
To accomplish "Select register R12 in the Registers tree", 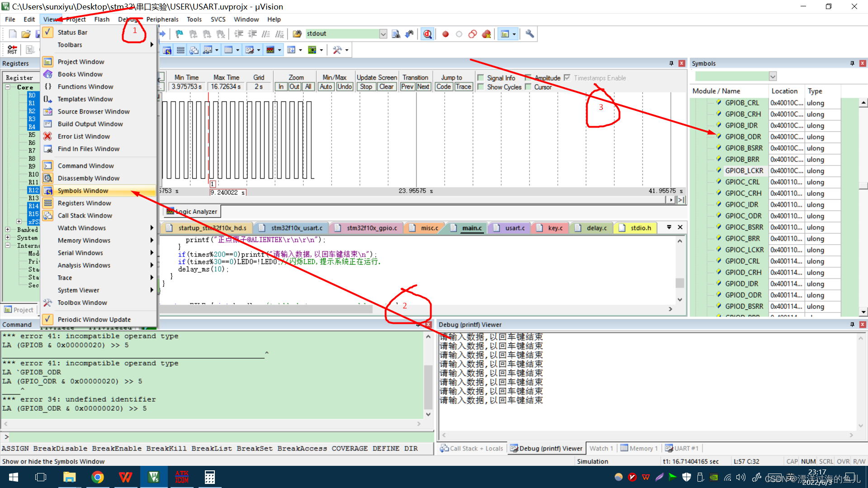I will coord(33,190).
